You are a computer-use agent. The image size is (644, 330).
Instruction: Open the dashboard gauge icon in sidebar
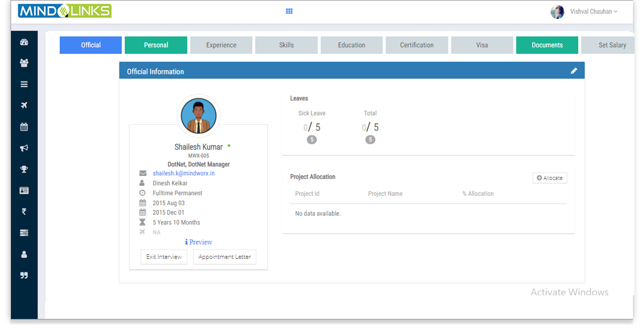[24, 42]
